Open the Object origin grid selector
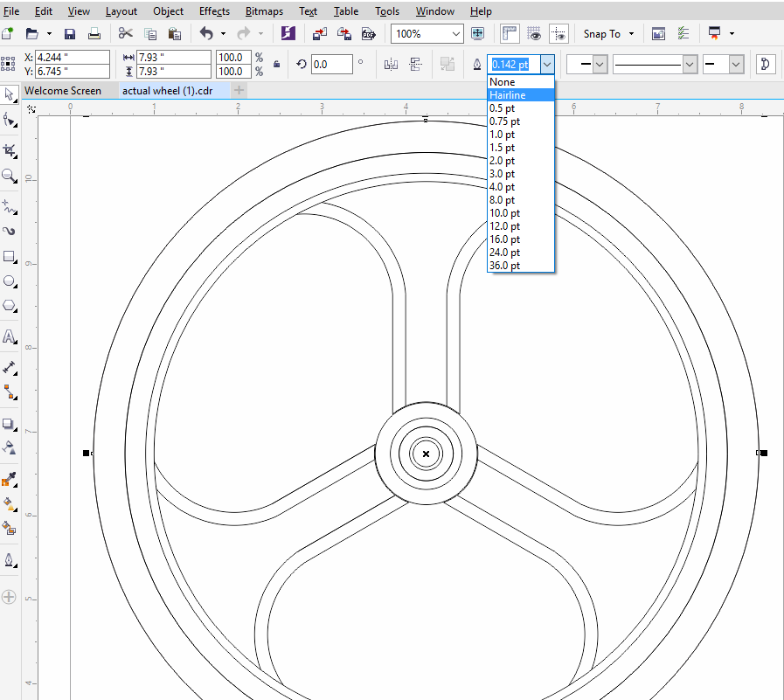Screen dimensions: 784x700 point(8,64)
